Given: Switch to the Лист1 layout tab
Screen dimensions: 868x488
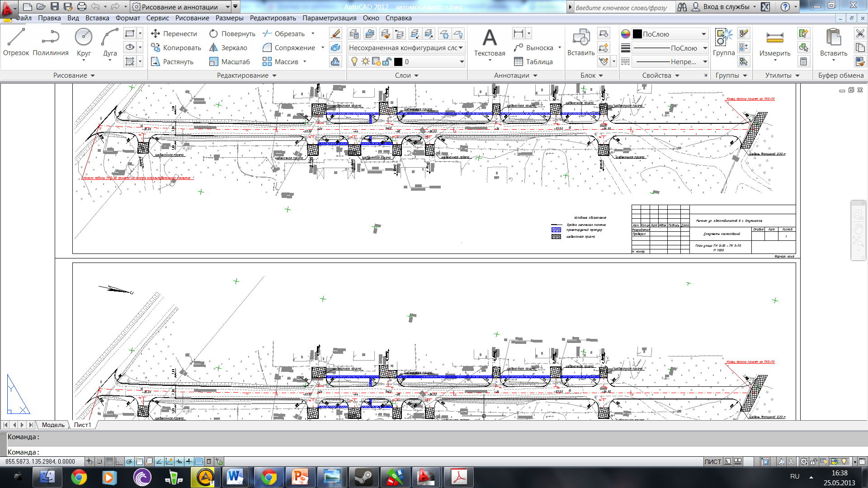Looking at the screenshot, I should (x=82, y=425).
